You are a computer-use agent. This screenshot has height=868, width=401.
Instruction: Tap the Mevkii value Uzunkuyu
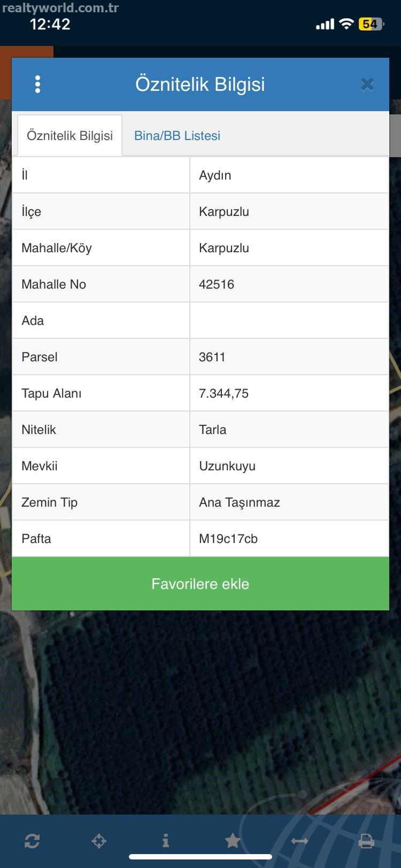(x=227, y=466)
